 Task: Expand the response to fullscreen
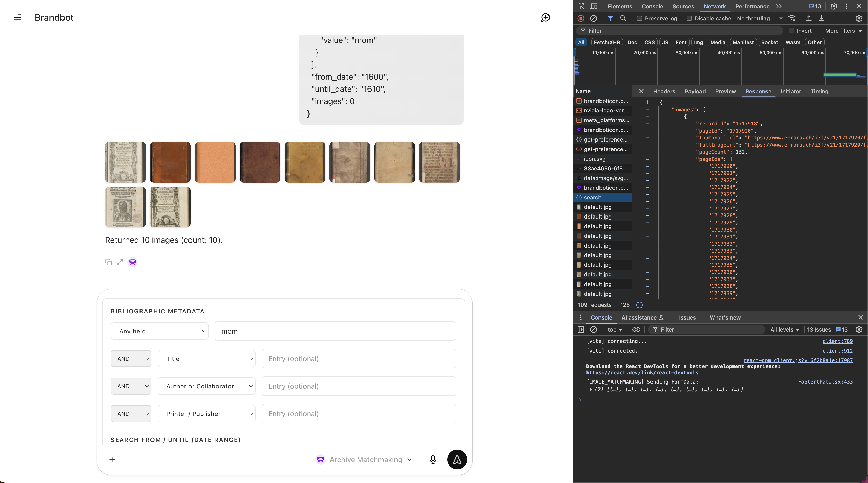[x=120, y=262]
